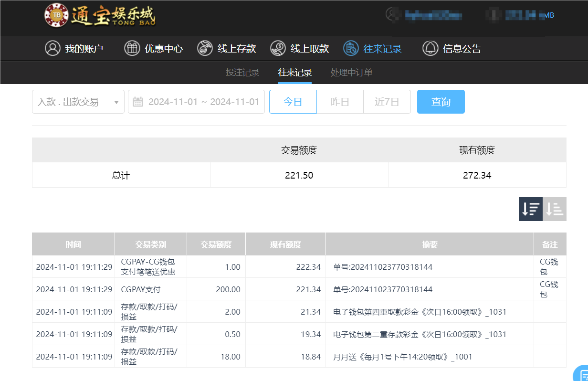Click the withdrawal icon next to 线上取款
Screen dimensions: 588x381
point(277,48)
